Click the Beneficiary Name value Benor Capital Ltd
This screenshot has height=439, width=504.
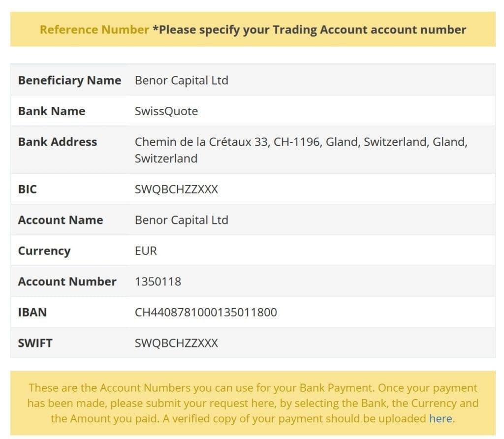click(x=181, y=80)
